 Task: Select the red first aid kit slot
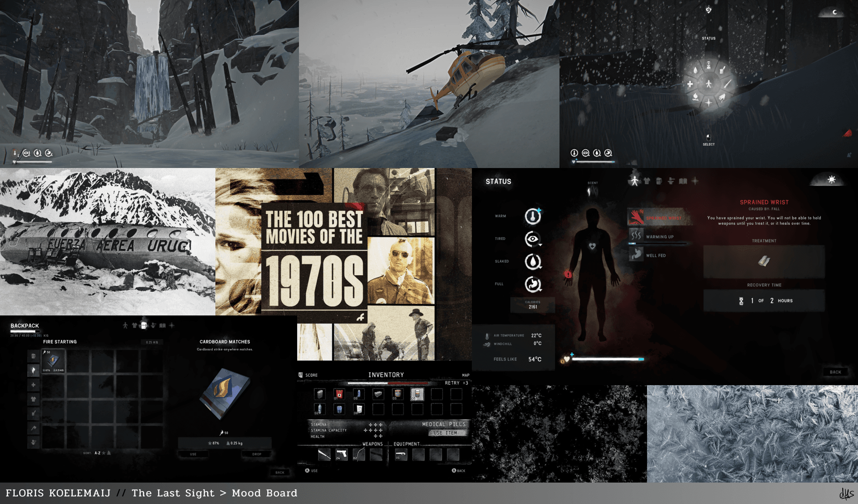point(339,394)
